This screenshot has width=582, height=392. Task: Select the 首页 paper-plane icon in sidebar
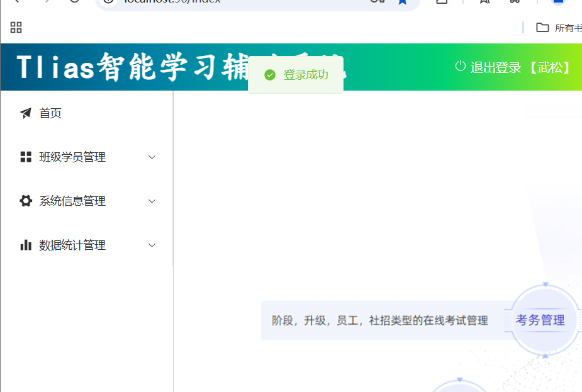[25, 113]
